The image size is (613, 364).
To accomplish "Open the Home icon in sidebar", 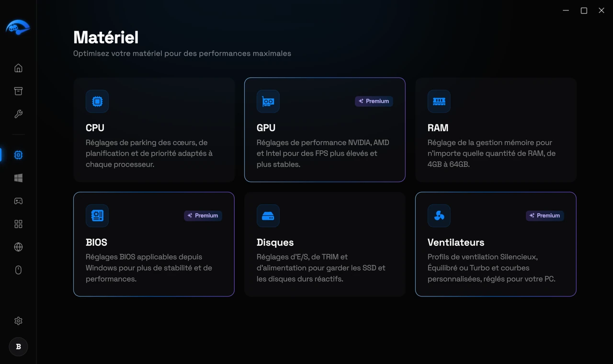I will point(18,68).
